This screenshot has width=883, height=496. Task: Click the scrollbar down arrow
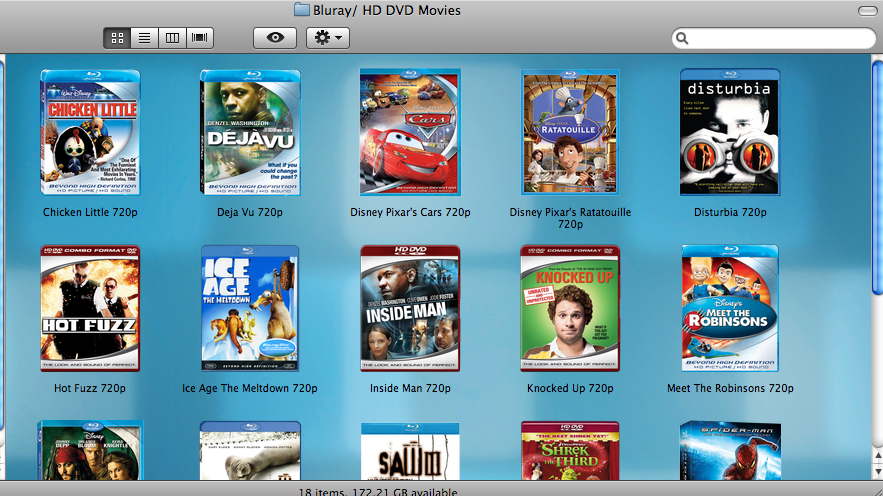(x=878, y=471)
